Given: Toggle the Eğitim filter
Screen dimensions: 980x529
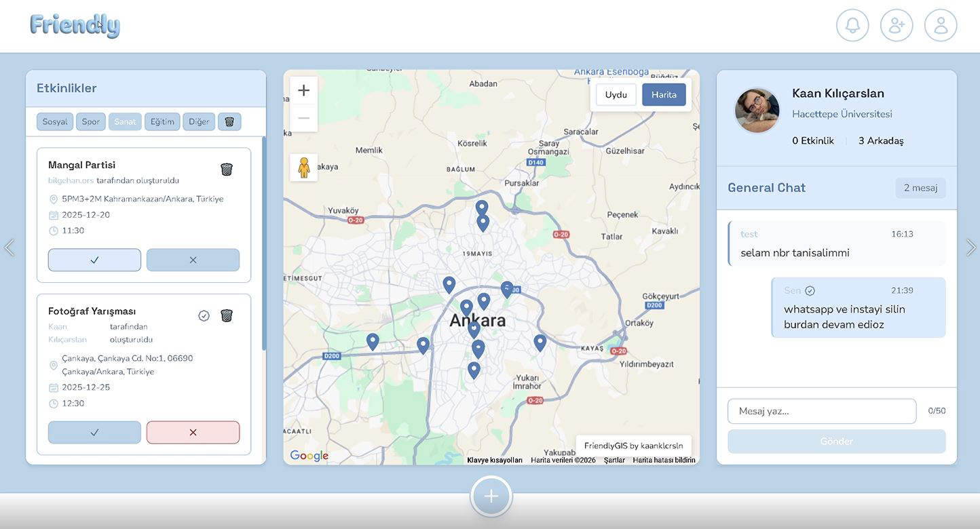Looking at the screenshot, I should (x=162, y=121).
